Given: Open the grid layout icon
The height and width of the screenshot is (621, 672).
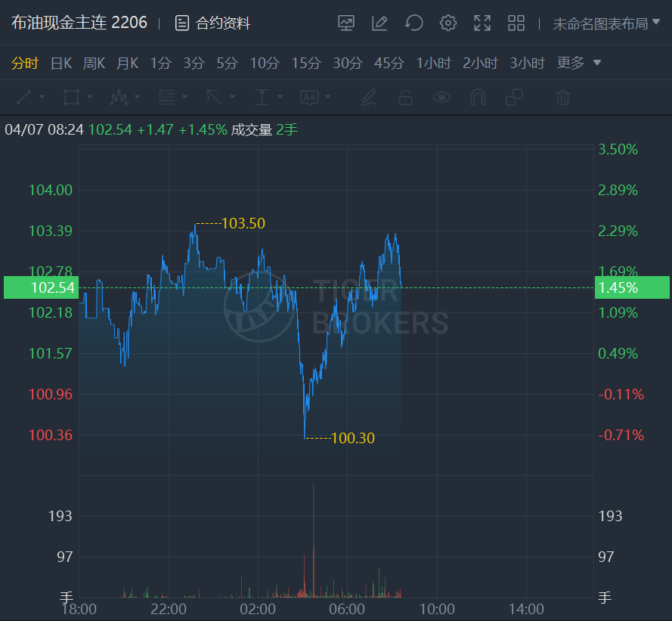Looking at the screenshot, I should pos(516,23).
